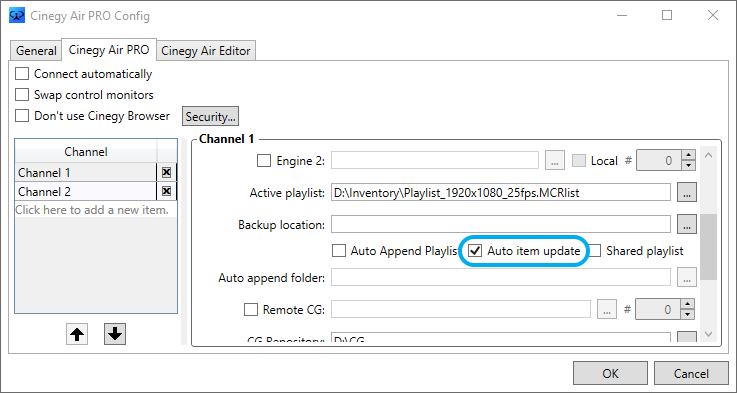Confirm settings with OK button

point(610,373)
